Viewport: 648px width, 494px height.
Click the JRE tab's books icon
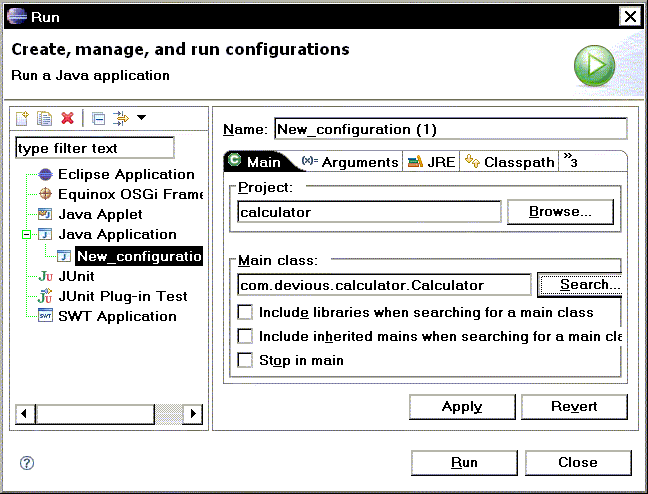[x=415, y=161]
